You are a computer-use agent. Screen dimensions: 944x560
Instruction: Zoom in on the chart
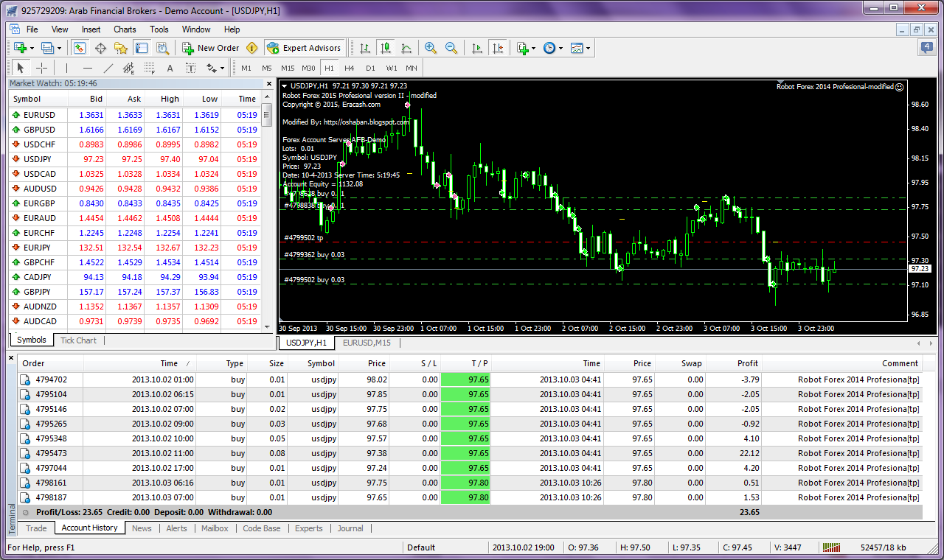(431, 48)
